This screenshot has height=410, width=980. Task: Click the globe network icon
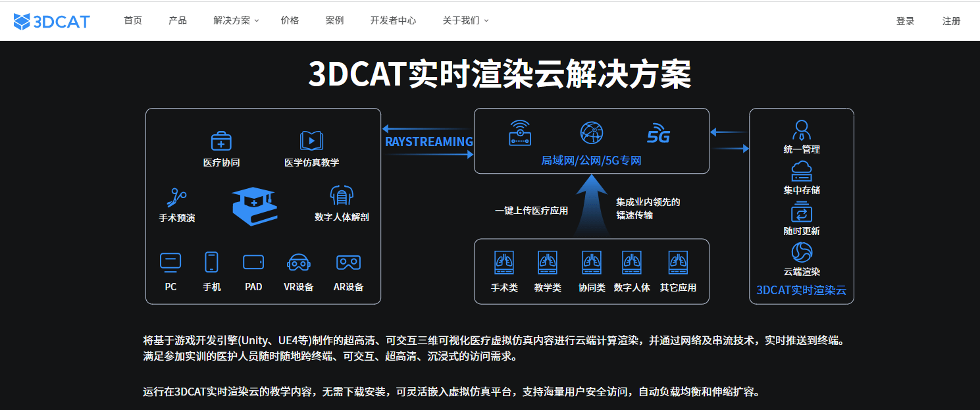point(592,132)
